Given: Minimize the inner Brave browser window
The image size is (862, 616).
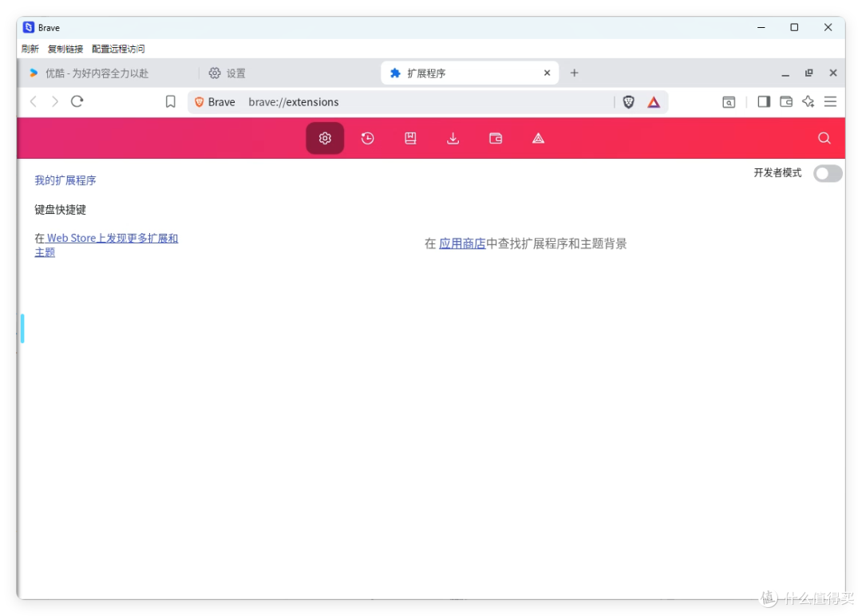Looking at the screenshot, I should pyautogui.click(x=785, y=73).
